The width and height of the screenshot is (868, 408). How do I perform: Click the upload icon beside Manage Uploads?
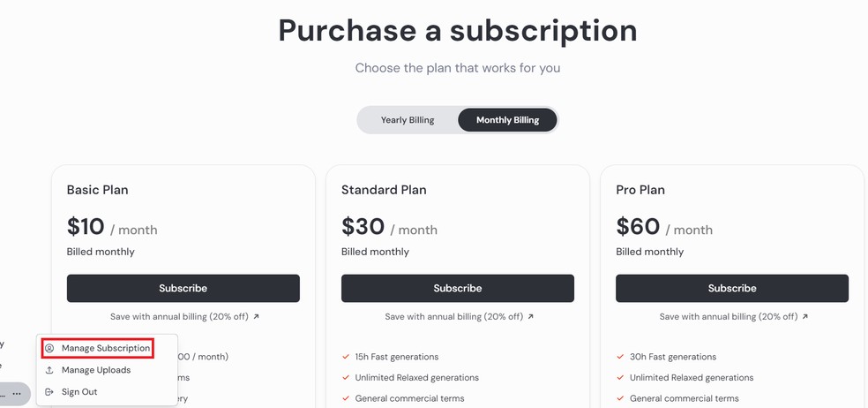tap(49, 370)
